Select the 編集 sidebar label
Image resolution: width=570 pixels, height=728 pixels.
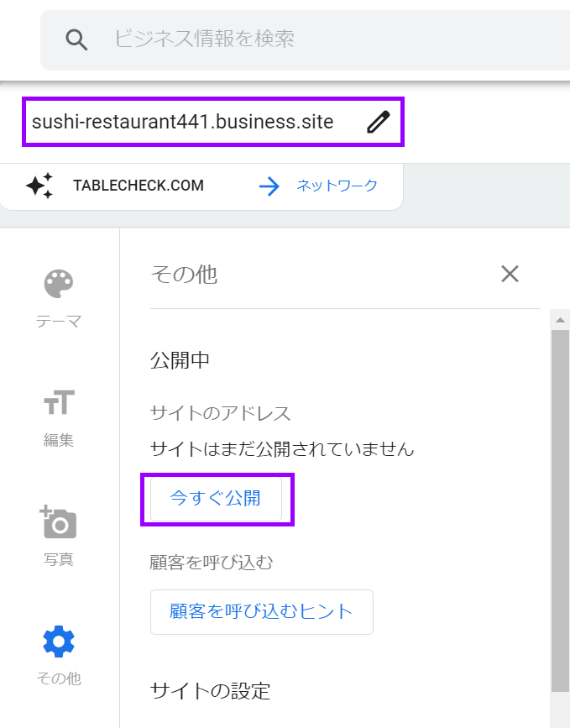[x=59, y=440]
